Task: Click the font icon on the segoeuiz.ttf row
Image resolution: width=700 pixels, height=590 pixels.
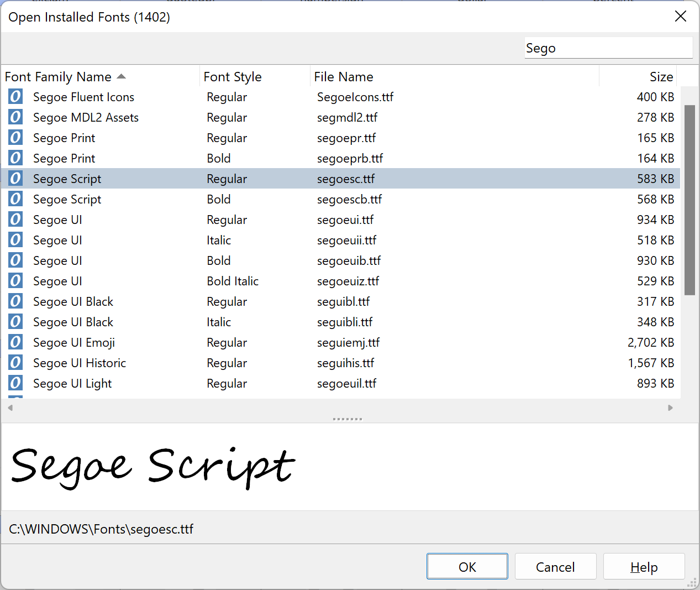Action: 15,281
